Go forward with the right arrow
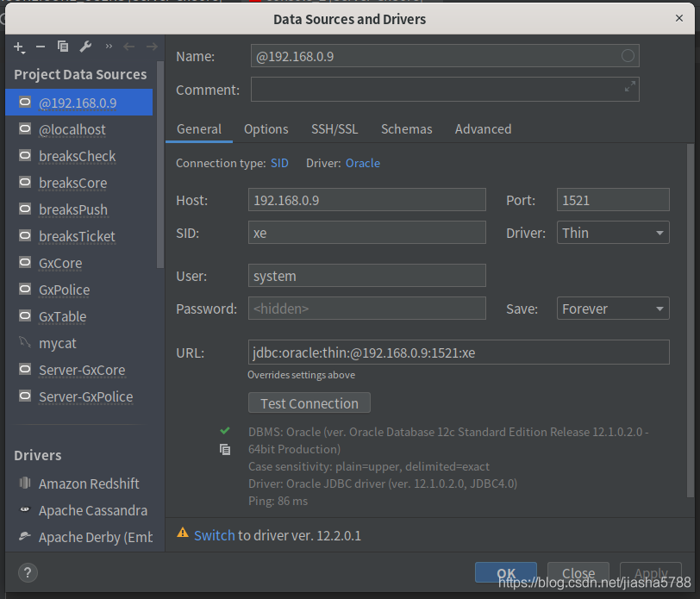 [x=152, y=47]
